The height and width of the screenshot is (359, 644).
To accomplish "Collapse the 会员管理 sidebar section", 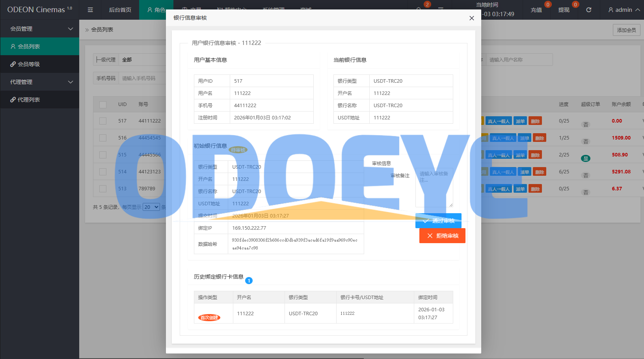I will pyautogui.click(x=71, y=29).
